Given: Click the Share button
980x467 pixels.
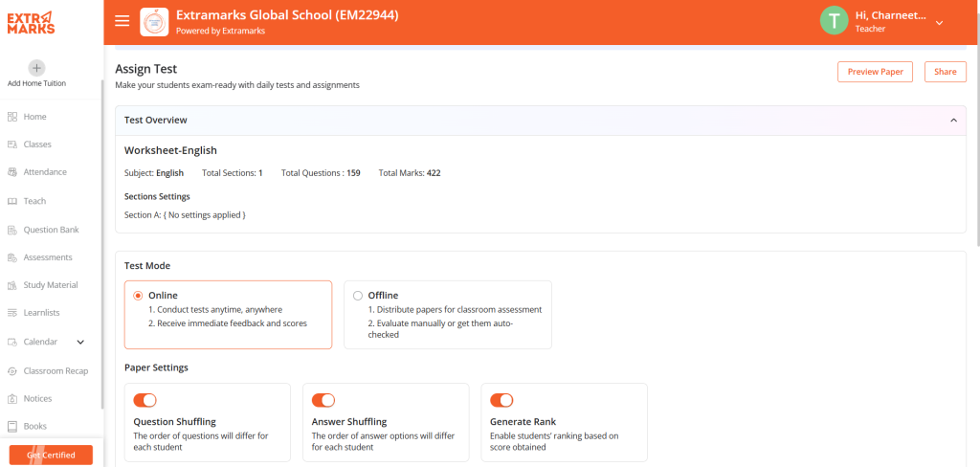Looking at the screenshot, I should point(945,72).
